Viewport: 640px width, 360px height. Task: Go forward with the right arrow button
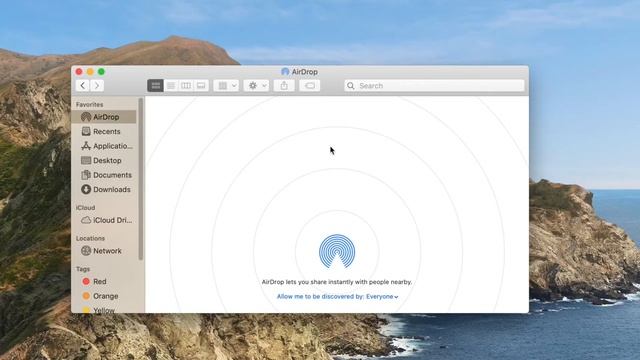pyautogui.click(x=97, y=85)
